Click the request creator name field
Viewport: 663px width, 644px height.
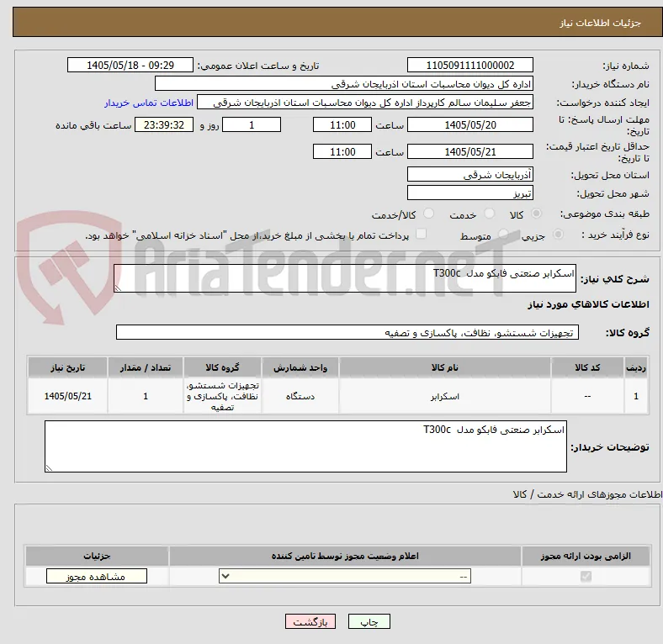(365, 103)
